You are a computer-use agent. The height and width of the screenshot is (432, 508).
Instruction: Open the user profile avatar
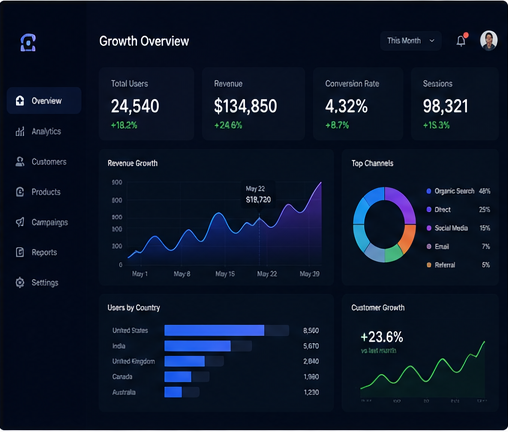point(489,41)
